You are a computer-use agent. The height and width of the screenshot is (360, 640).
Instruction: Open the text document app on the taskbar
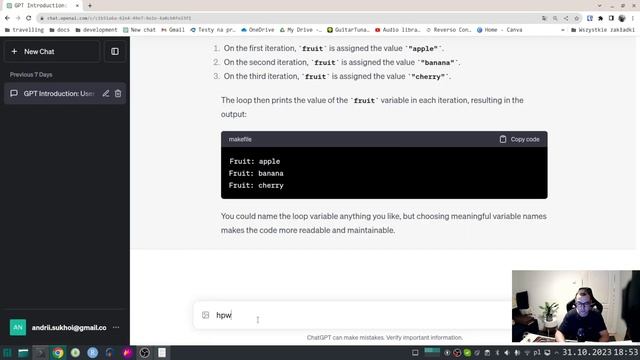point(162,353)
